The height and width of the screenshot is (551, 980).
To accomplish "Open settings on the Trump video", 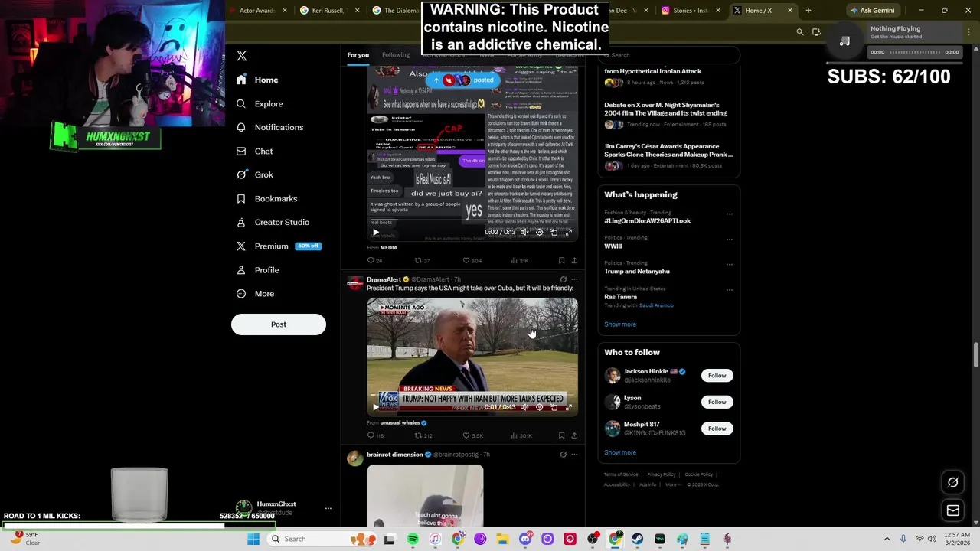I will point(539,407).
